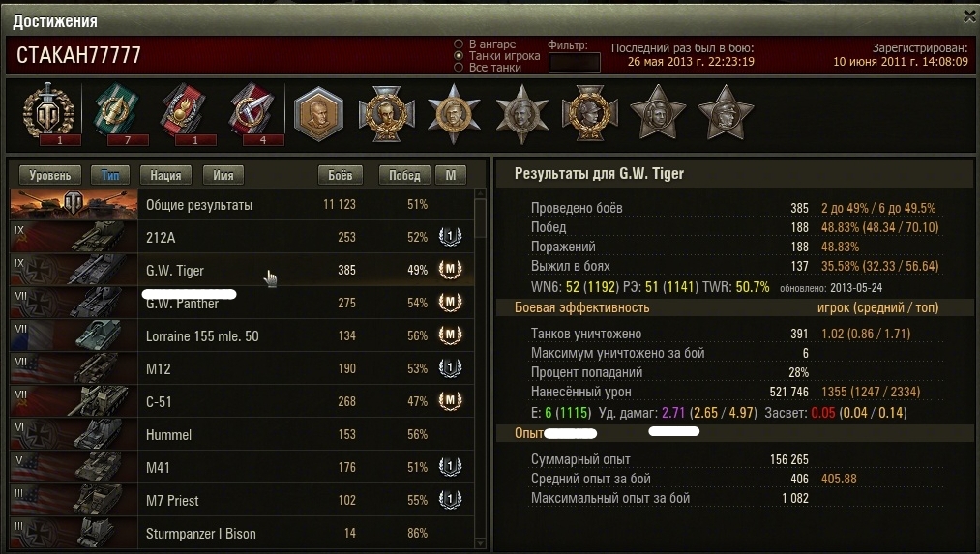Click the class 1 mastery badge on 212A row

click(450, 237)
